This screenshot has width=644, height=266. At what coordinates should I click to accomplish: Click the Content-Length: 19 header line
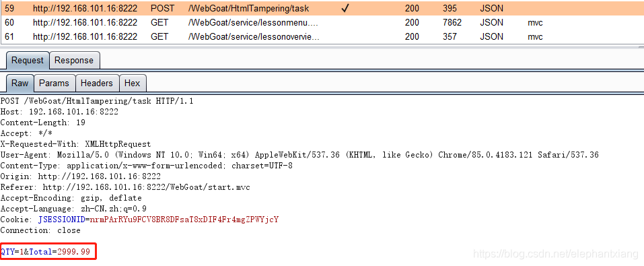(42, 123)
